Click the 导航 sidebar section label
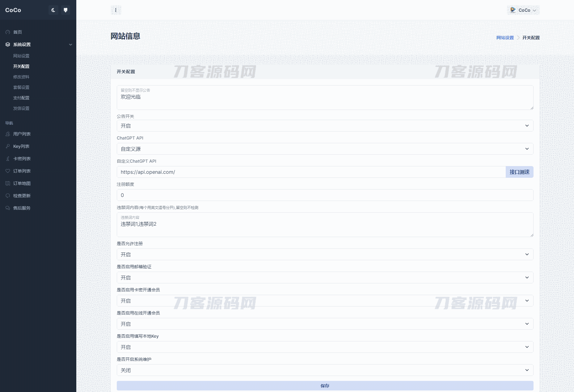574x392 pixels. (9, 123)
